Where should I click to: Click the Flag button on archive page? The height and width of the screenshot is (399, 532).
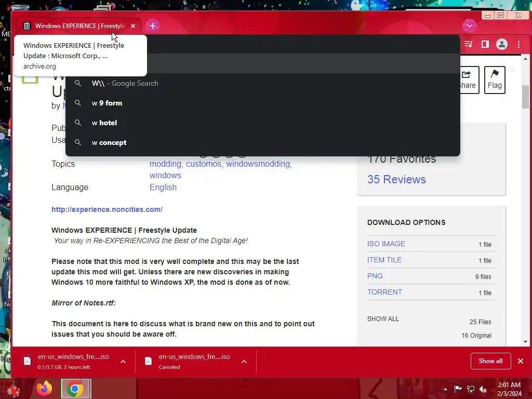495,79
